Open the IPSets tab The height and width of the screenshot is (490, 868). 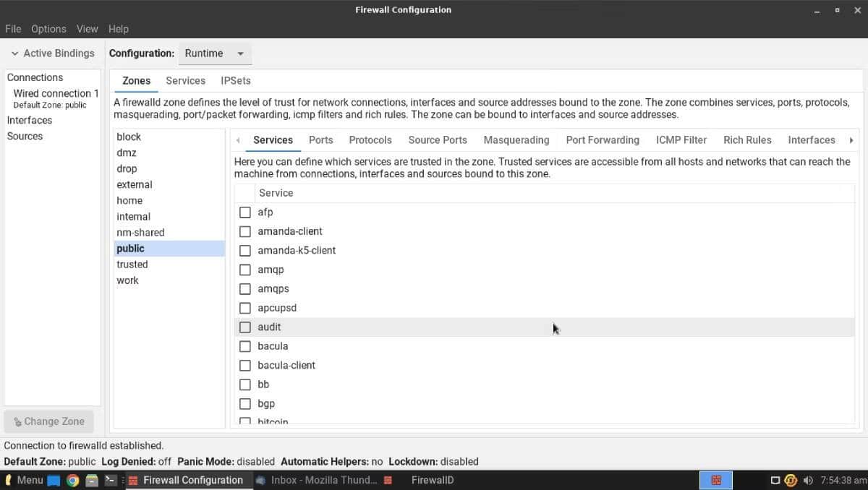[235, 80]
